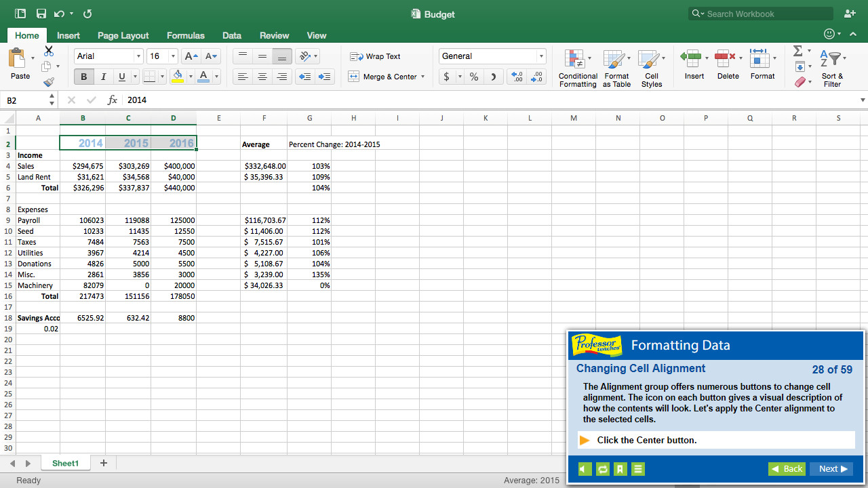This screenshot has width=868, height=488.
Task: Click the Increase Decimal icon
Action: tap(517, 77)
